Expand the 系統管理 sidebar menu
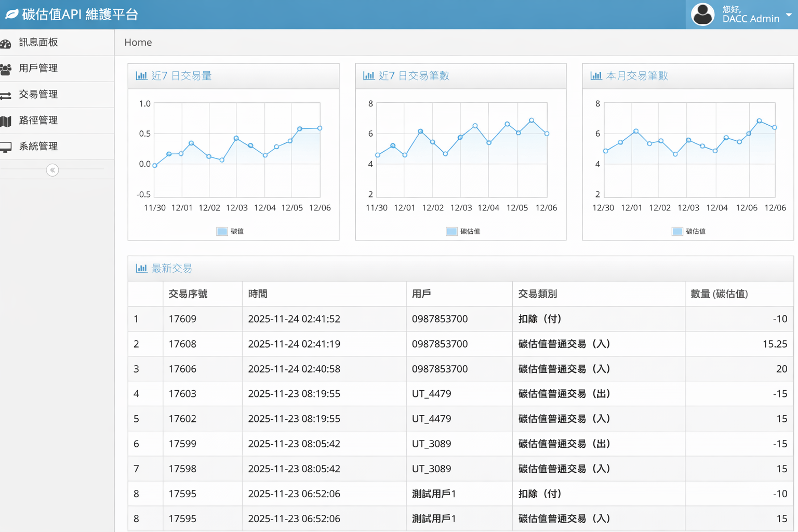 [38, 147]
